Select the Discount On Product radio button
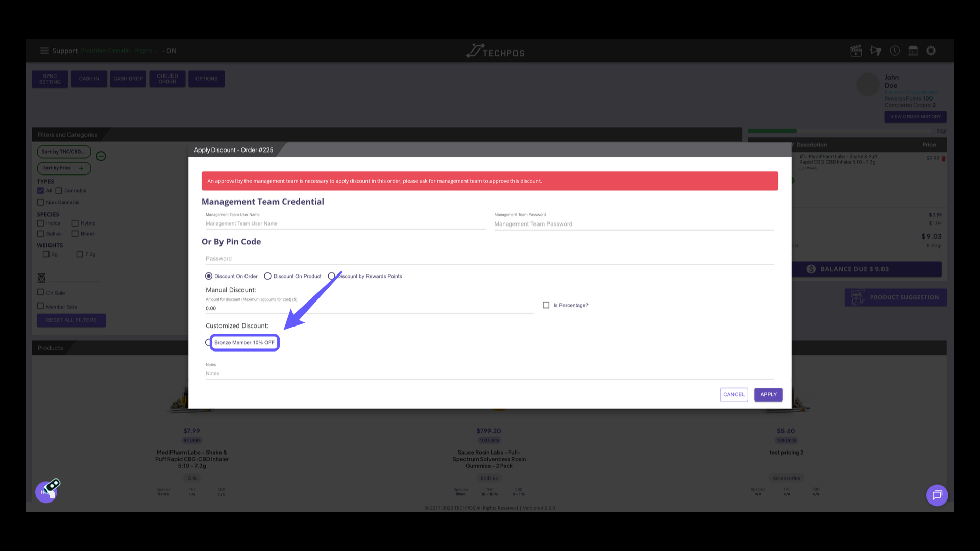The height and width of the screenshot is (551, 980). point(268,276)
